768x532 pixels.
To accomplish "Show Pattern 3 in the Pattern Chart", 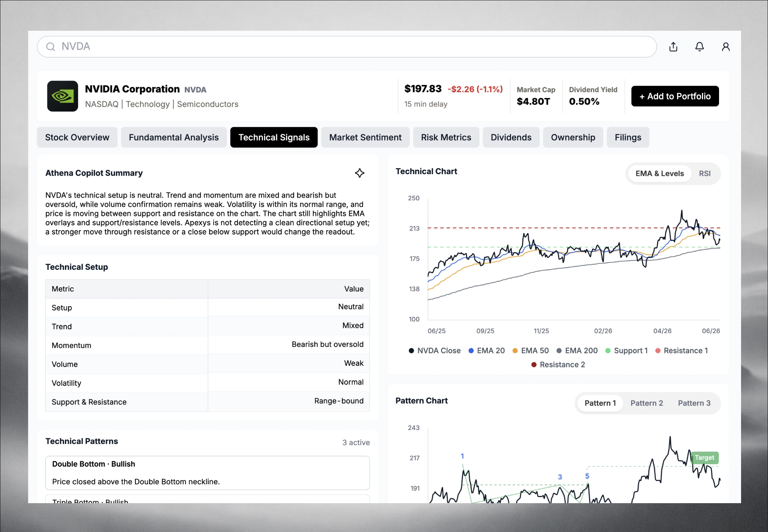I will (694, 403).
